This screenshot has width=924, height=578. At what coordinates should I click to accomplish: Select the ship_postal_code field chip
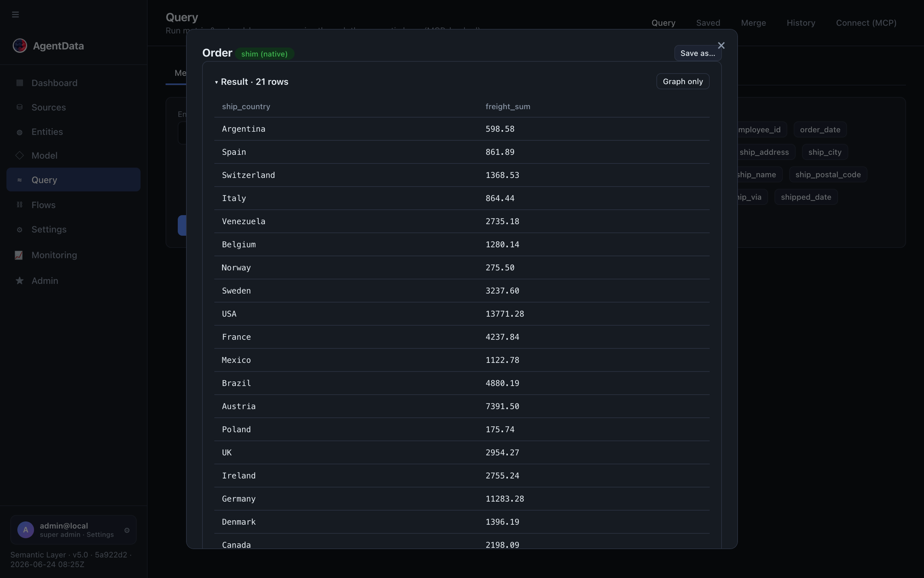(828, 175)
